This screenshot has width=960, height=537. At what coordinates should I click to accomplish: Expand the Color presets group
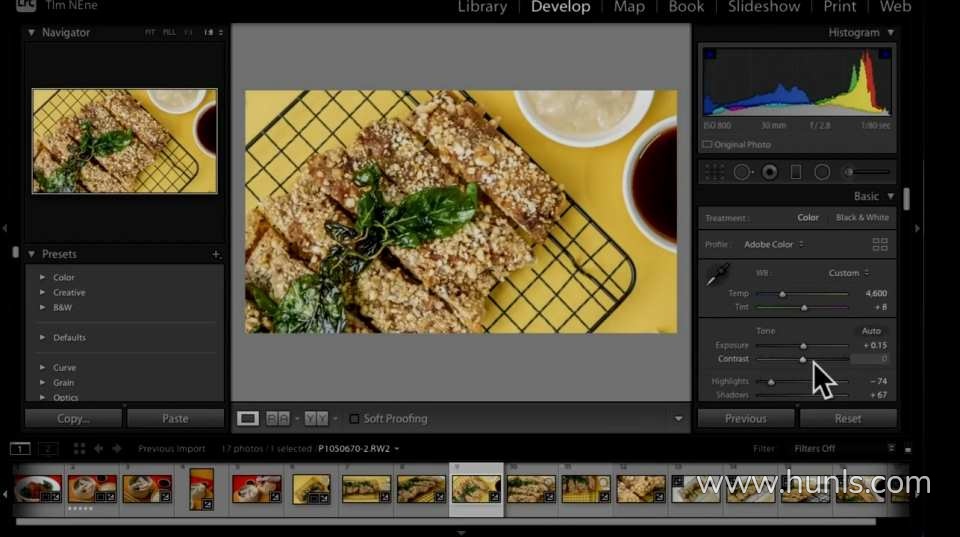42,277
